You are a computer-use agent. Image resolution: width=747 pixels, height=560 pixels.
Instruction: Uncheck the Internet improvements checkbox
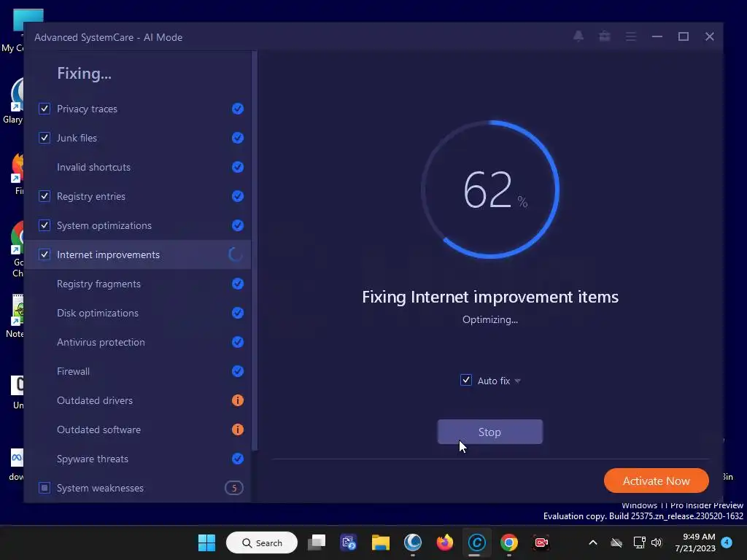(44, 254)
